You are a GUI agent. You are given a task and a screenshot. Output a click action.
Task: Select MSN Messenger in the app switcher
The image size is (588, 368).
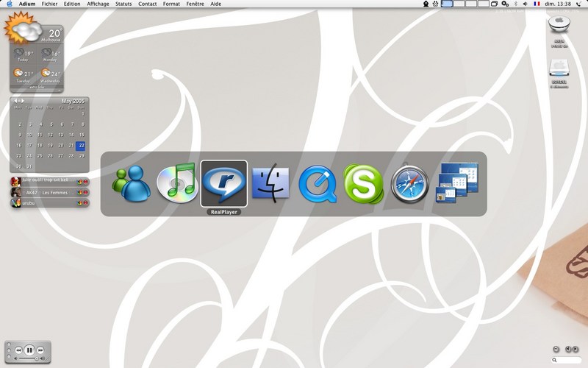[x=129, y=184]
